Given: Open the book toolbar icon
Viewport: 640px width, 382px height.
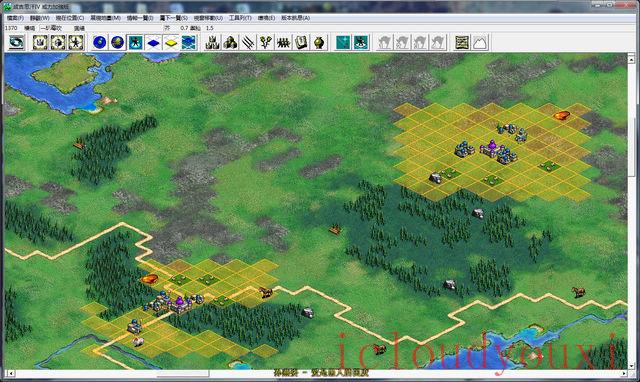Looking at the screenshot, I should (301, 42).
